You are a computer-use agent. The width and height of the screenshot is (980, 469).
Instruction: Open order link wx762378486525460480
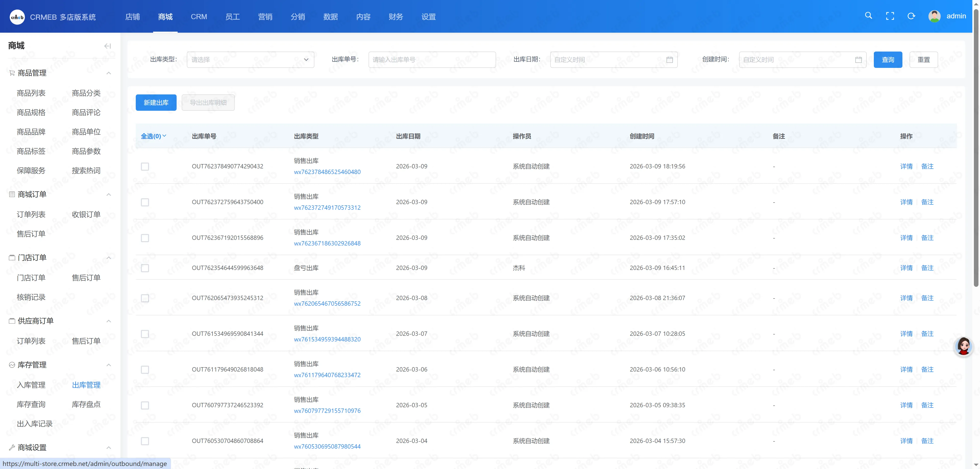pyautogui.click(x=327, y=172)
